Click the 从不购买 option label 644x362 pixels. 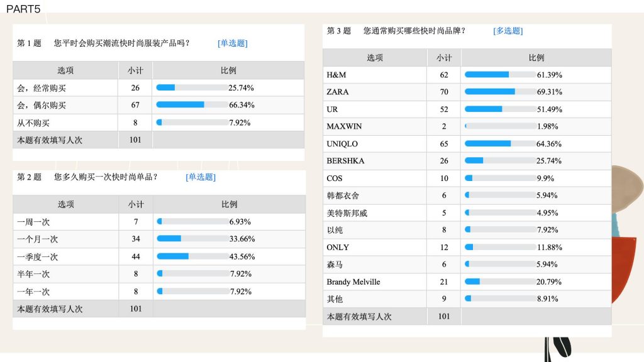click(x=33, y=123)
